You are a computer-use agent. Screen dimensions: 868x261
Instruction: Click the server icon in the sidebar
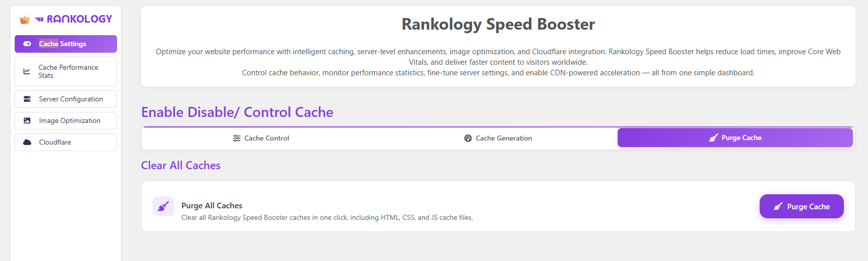click(x=27, y=99)
